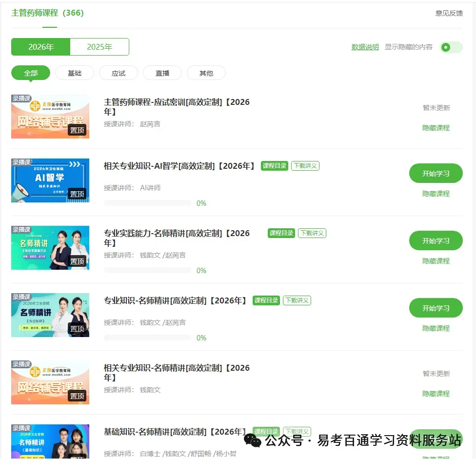The image size is (476, 459).
Task: Select the 应试 filter pill
Action: point(119,73)
